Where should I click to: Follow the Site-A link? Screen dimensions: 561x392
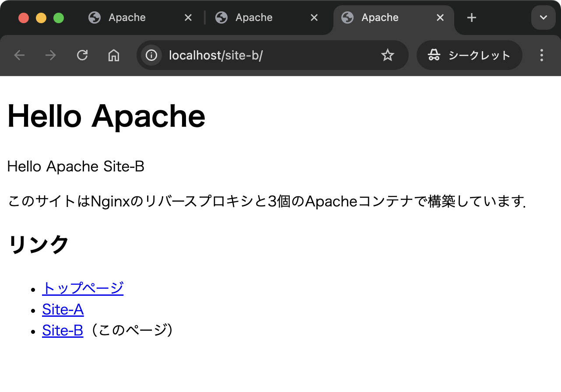63,310
